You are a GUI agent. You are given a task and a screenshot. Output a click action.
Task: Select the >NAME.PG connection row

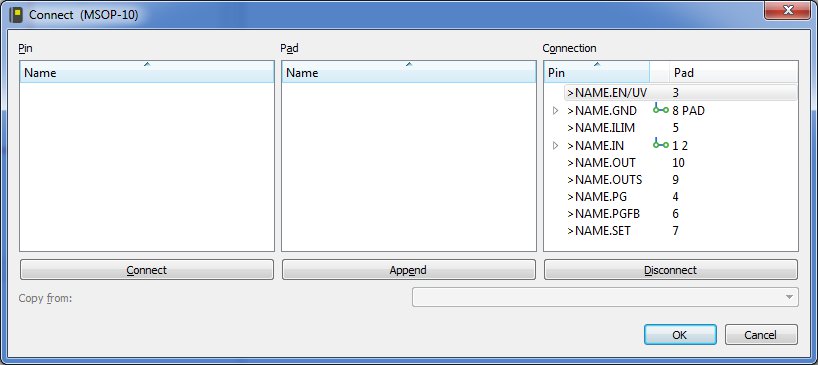point(681,197)
